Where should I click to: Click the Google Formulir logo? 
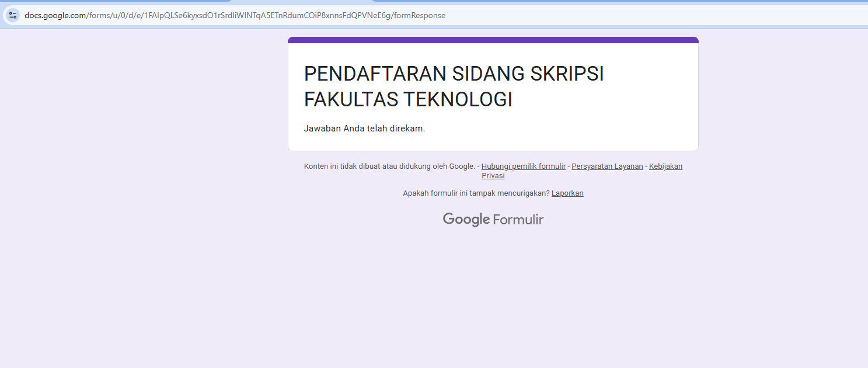click(493, 220)
